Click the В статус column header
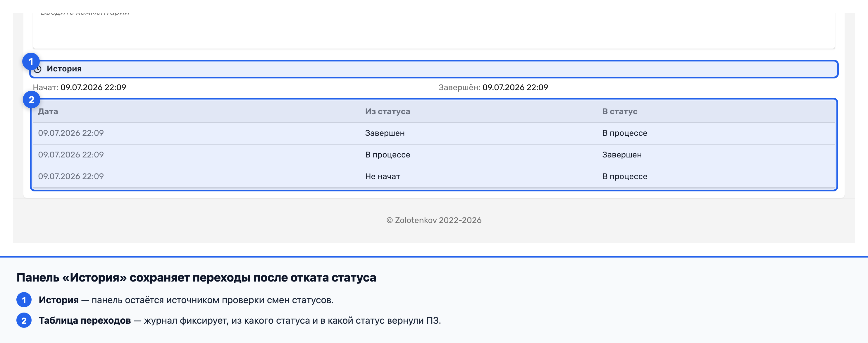This screenshot has width=868, height=343. click(x=620, y=111)
